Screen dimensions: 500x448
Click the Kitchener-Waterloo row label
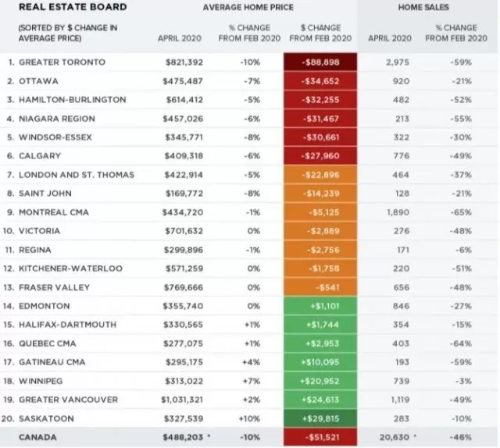(x=70, y=268)
